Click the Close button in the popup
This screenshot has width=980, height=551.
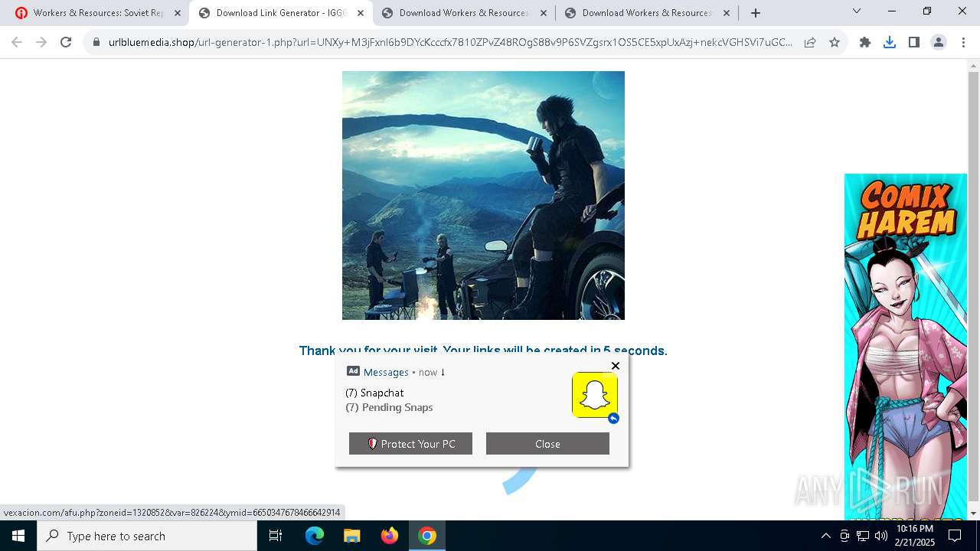547,444
